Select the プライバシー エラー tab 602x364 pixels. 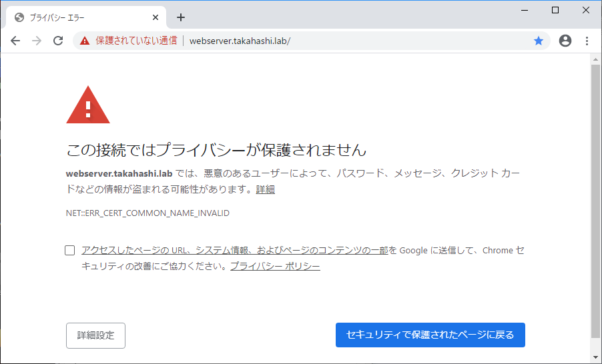click(x=86, y=17)
